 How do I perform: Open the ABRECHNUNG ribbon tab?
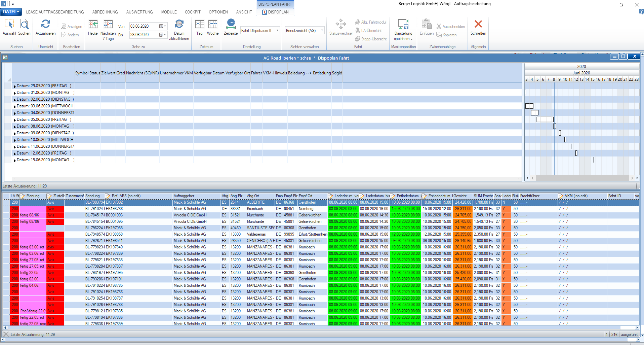point(105,12)
